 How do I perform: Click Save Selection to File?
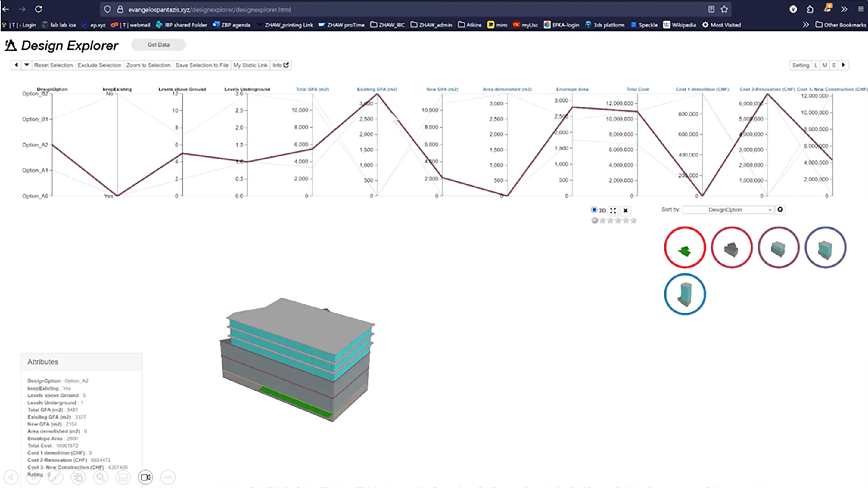click(202, 65)
